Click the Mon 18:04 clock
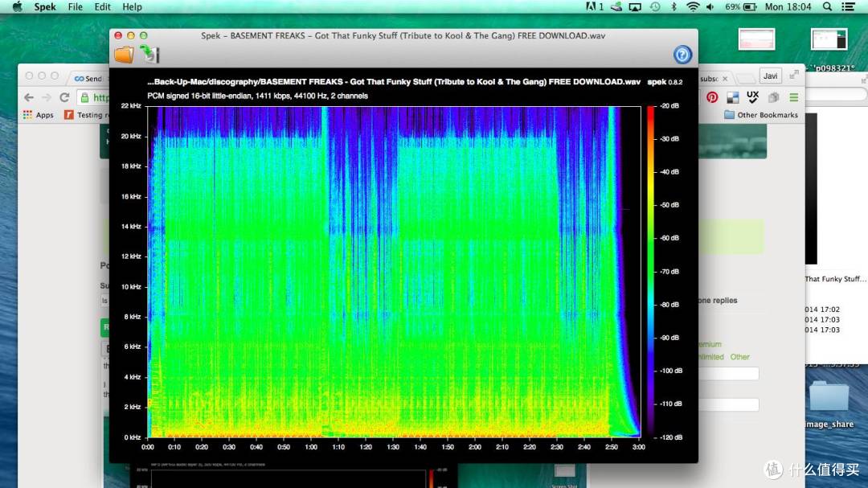Viewport: 868px width, 488px height. pyautogui.click(x=788, y=6)
